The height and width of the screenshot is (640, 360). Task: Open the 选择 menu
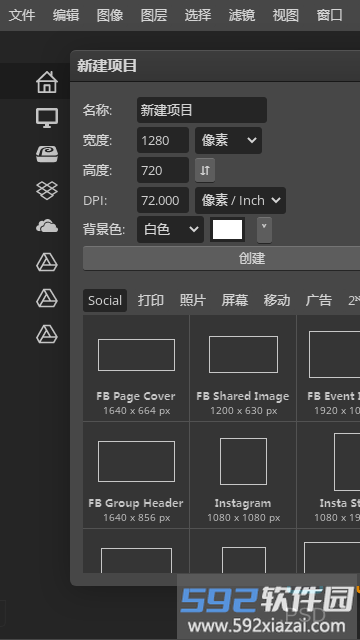tap(198, 16)
